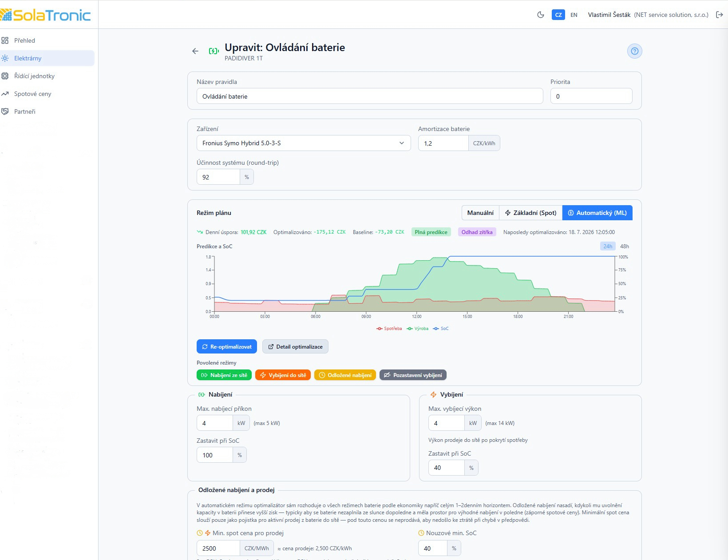Open the help question mark icon

coord(635,51)
